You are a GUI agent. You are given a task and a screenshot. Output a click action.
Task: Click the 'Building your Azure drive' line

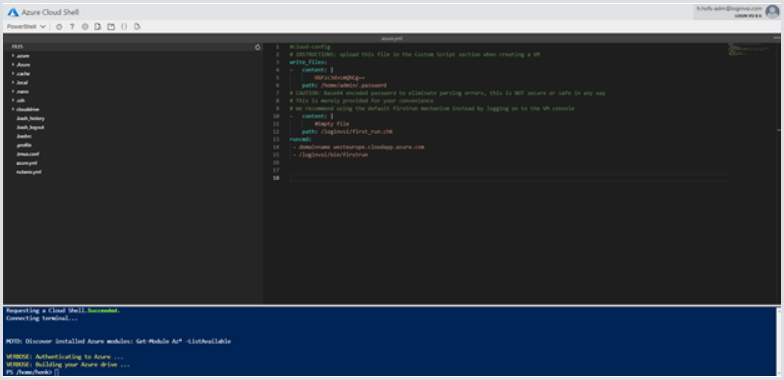pyautogui.click(x=68, y=365)
